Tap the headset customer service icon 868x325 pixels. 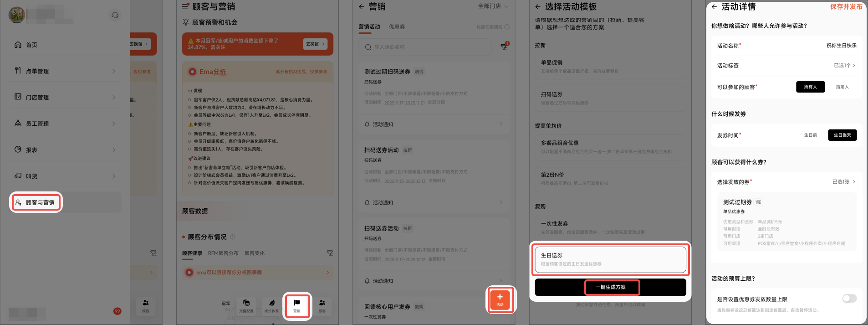pos(115,15)
